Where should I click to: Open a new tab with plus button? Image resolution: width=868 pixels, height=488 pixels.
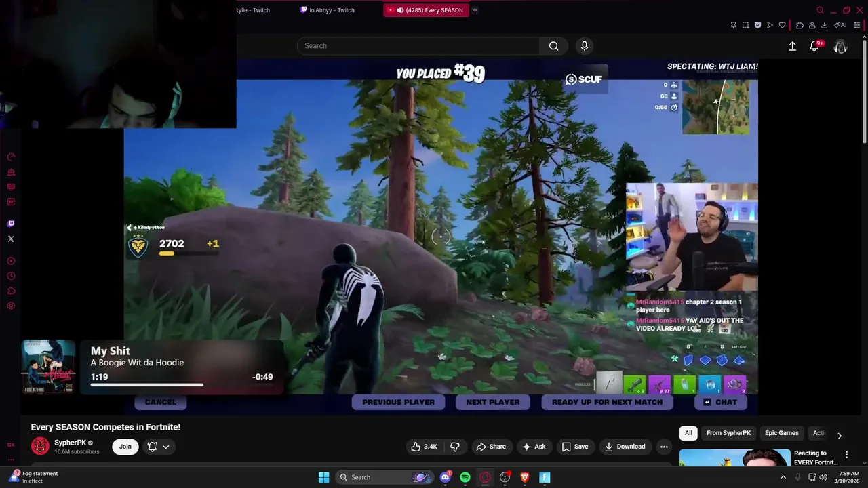click(x=475, y=10)
